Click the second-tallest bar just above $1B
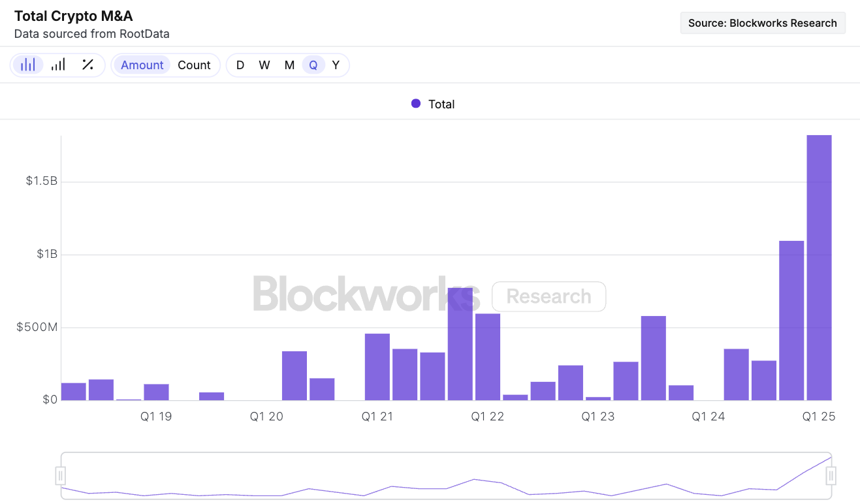 coord(791,320)
